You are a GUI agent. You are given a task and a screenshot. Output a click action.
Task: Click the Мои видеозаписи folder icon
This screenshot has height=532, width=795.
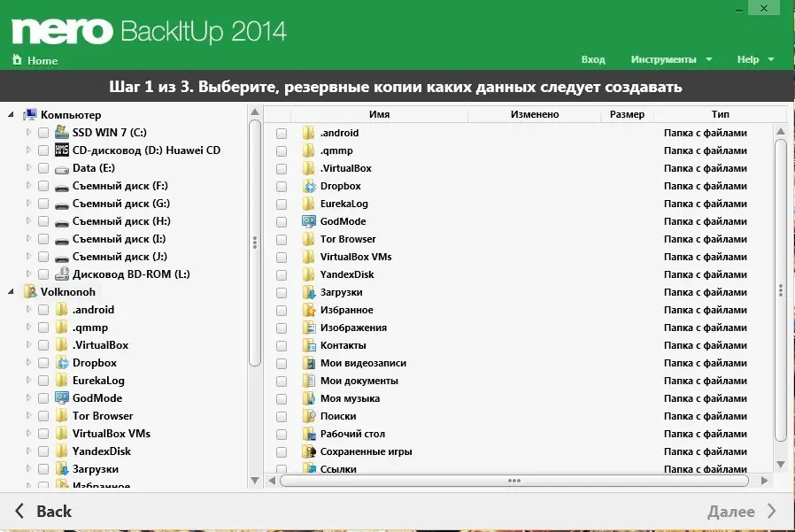(309, 363)
